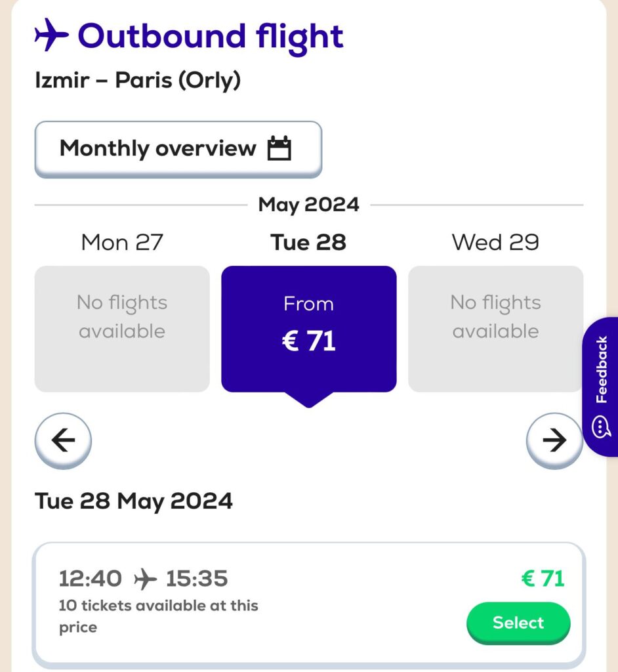This screenshot has height=672, width=618.
Task: Go to next dates with right arrow
Action: [554, 440]
